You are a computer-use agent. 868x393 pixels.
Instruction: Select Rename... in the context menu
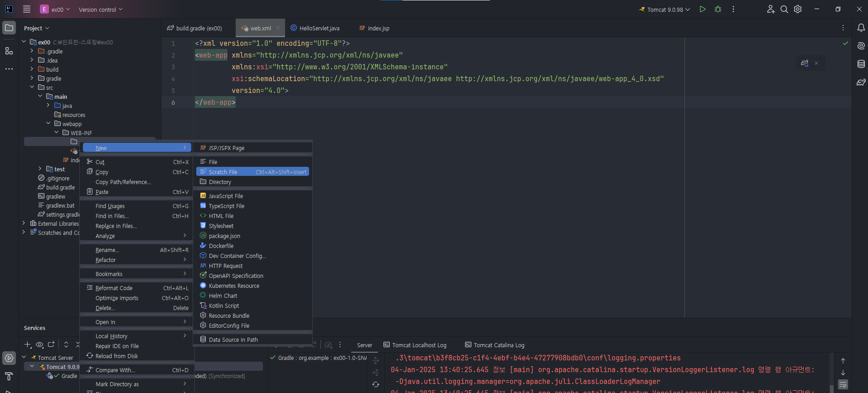[x=137, y=250]
